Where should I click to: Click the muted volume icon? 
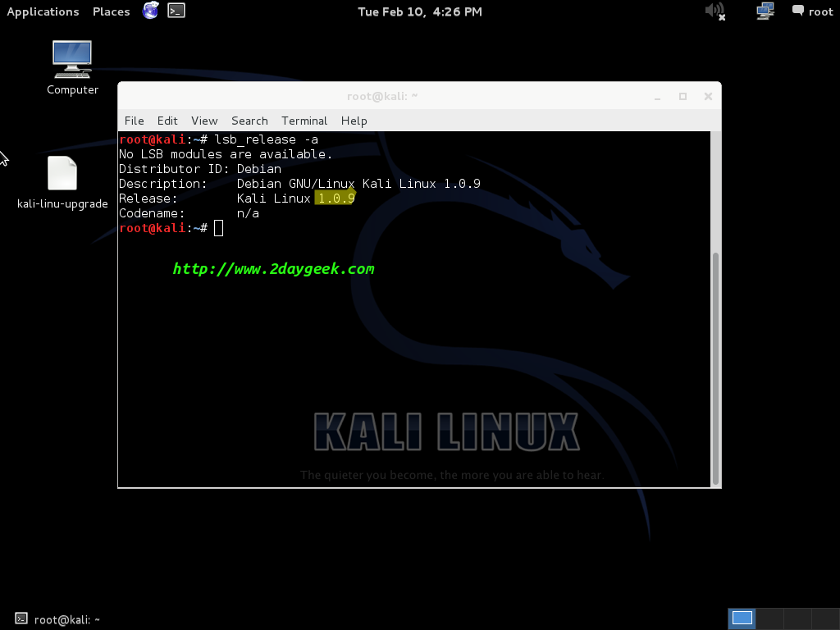coord(714,11)
